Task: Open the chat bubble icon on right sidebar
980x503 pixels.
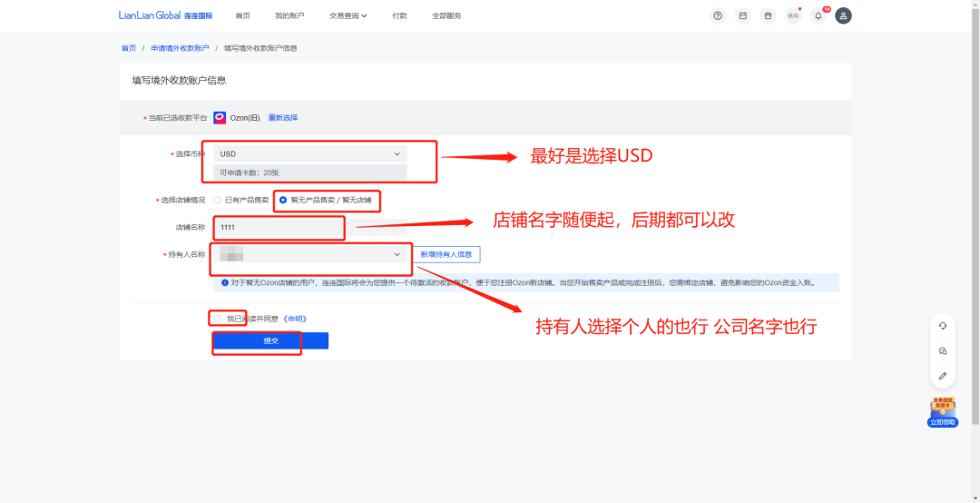Action: point(943,351)
